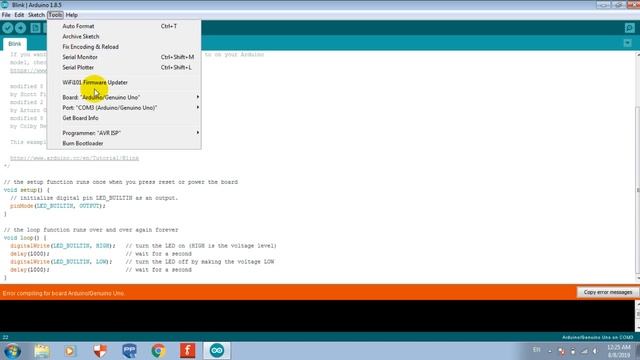This screenshot has height=360, width=640.
Task: Expand the Programmer AVR ISP submenu
Action: point(124,133)
